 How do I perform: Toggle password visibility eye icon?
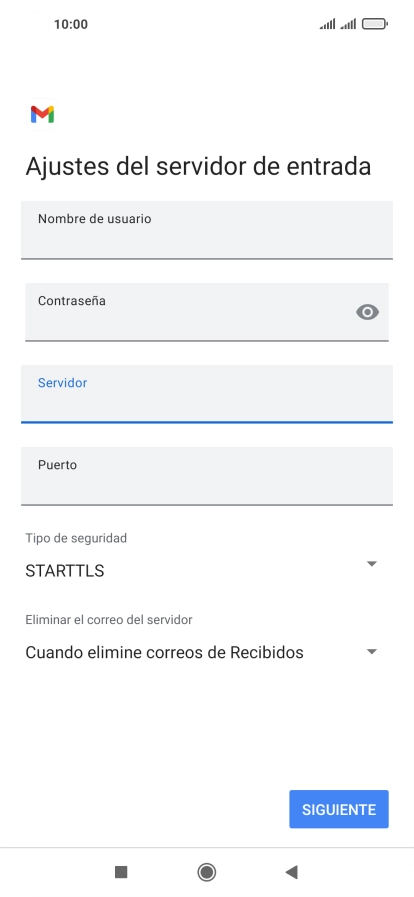coord(367,312)
